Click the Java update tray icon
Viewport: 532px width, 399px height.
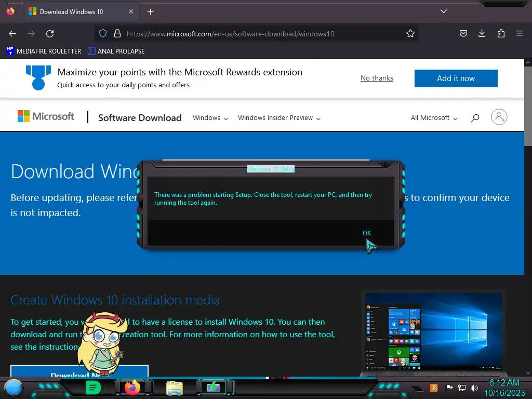(434, 388)
